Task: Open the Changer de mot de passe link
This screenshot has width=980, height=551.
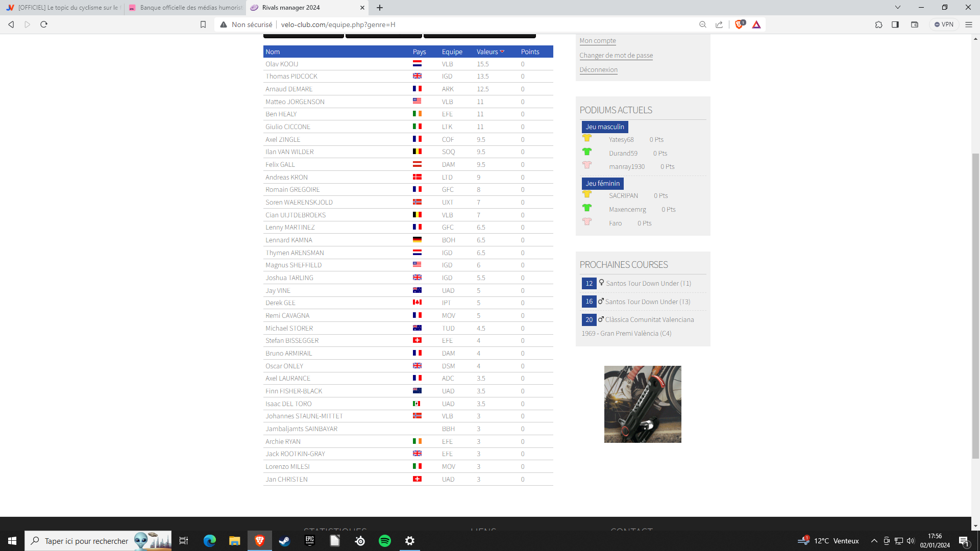Action: (616, 55)
